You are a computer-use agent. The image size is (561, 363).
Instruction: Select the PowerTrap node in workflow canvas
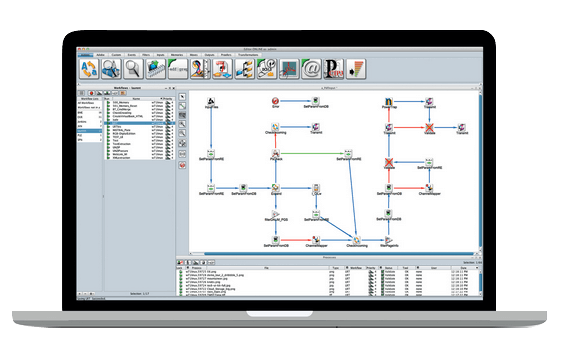click(x=389, y=103)
